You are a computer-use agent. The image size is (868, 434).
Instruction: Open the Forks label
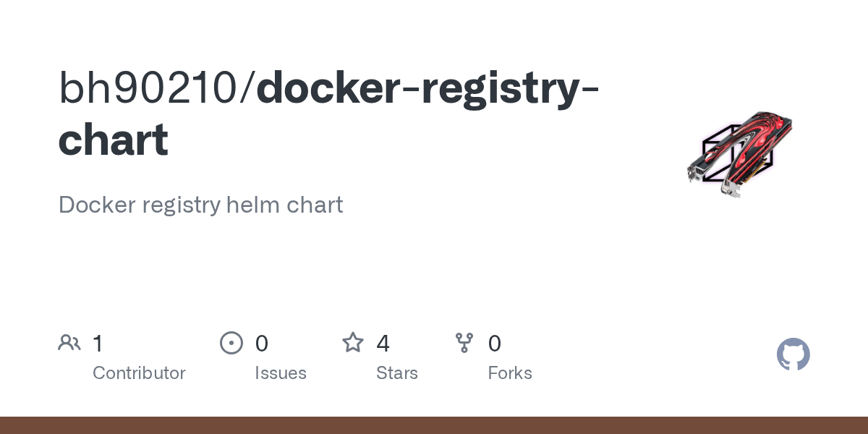tap(510, 373)
